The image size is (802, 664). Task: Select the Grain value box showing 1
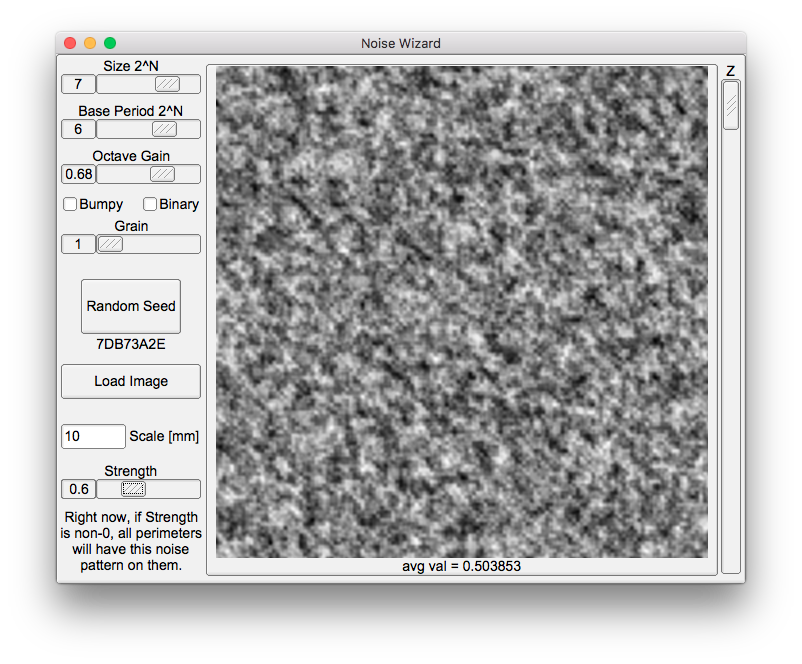click(x=78, y=244)
